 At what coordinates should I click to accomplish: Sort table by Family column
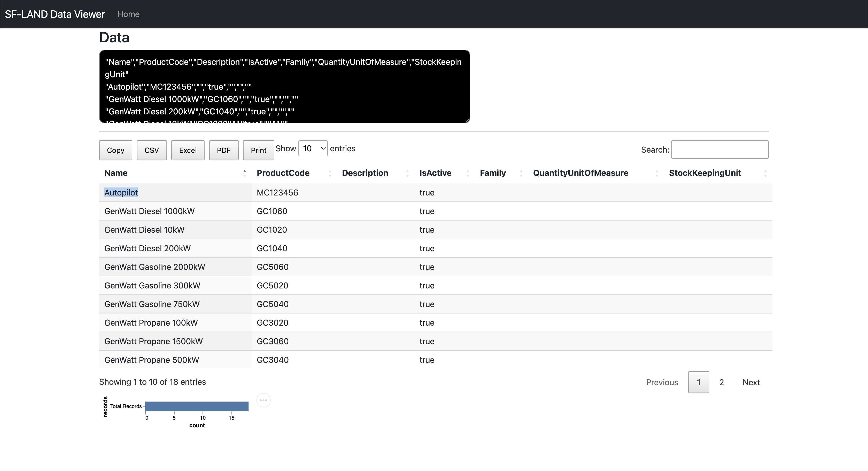click(x=501, y=173)
